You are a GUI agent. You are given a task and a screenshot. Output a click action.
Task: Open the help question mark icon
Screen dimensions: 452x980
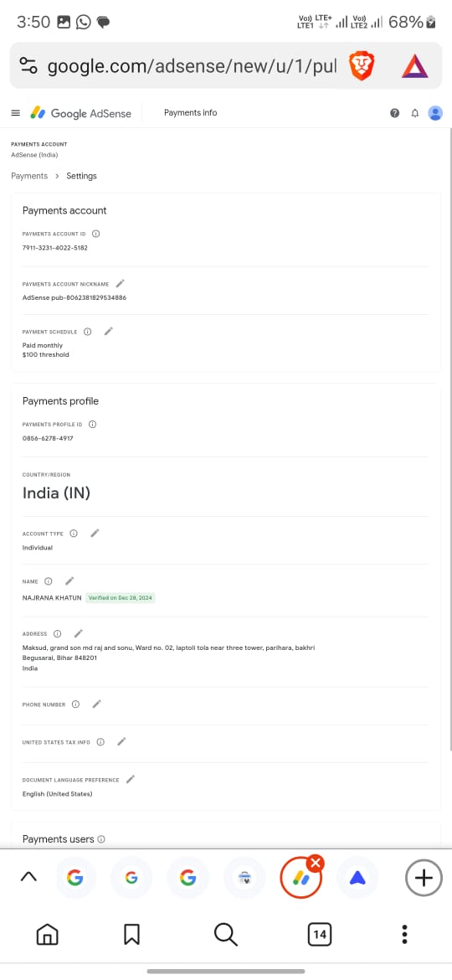point(394,113)
